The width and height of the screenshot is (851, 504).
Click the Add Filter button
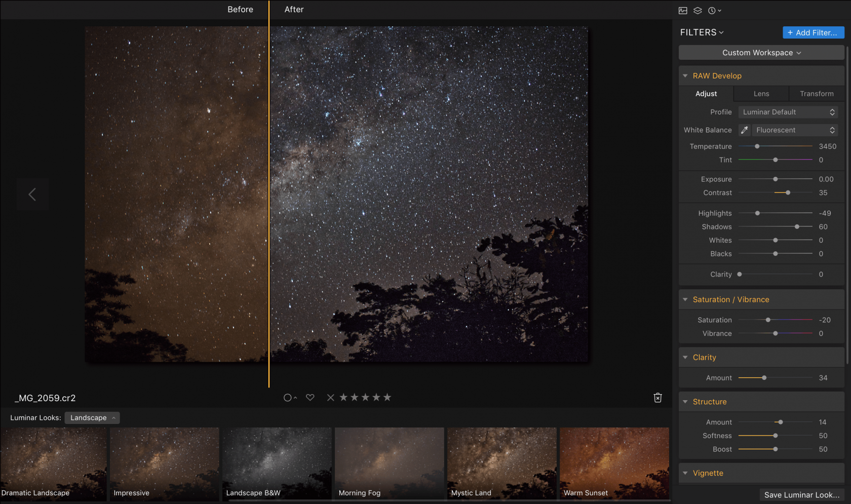pyautogui.click(x=813, y=32)
